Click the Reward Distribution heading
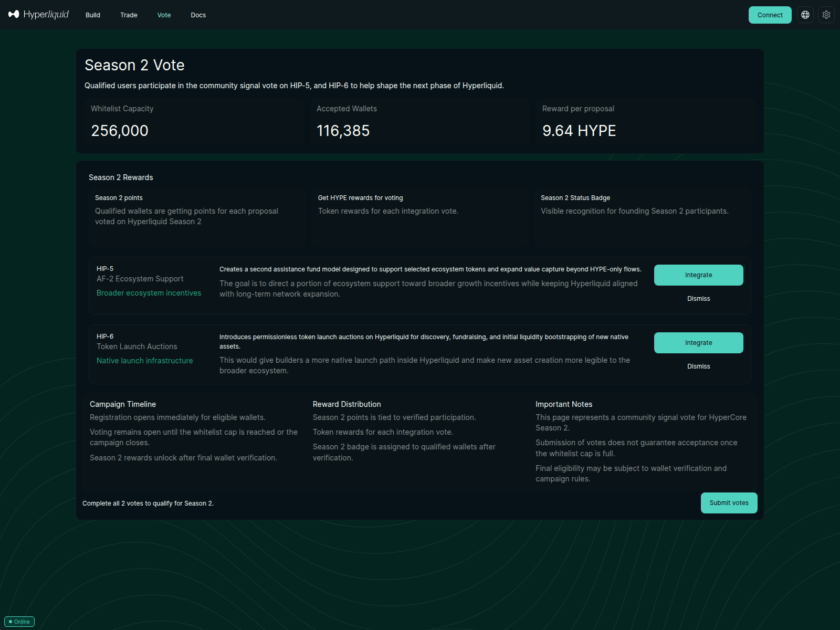 pyautogui.click(x=347, y=404)
